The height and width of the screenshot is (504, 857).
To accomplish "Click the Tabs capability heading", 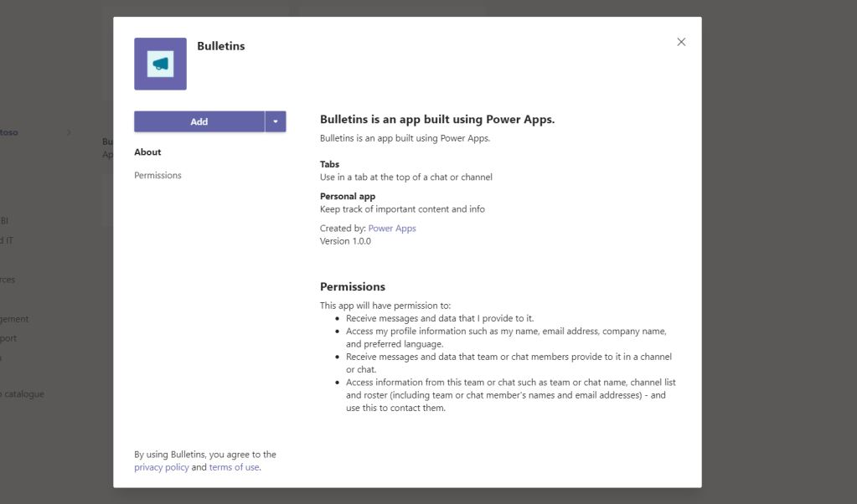I will tap(329, 164).
